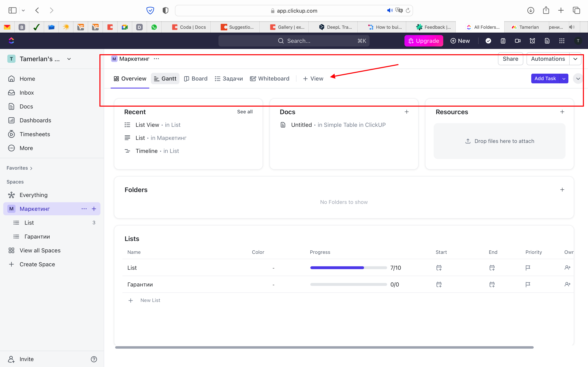Open the apps grid icon
This screenshot has width=588, height=367.
561,41
